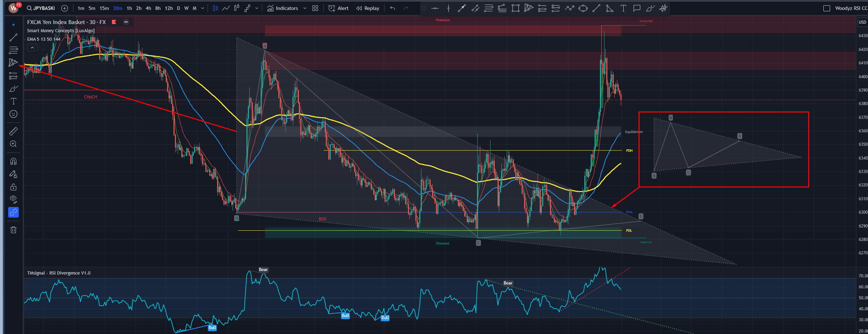
Task: Pick the ellipse tool in favorites toolbar
Action: [583, 8]
